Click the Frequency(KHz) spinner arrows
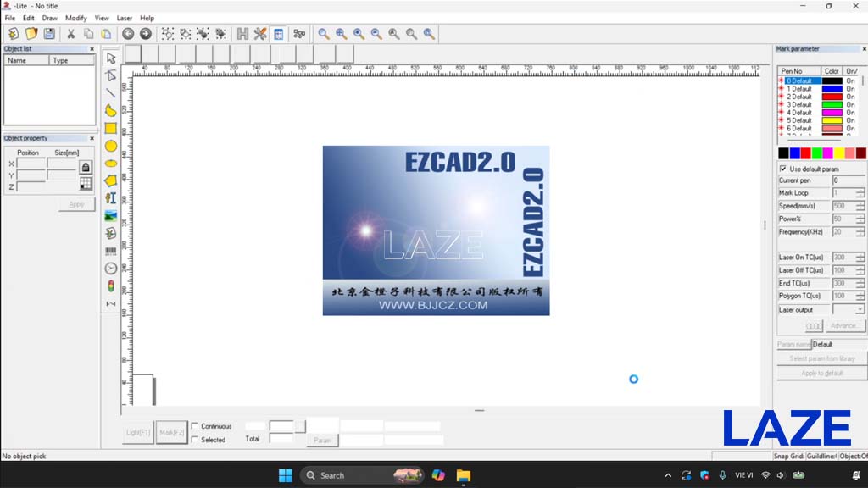The width and height of the screenshot is (868, 488). coord(860,232)
